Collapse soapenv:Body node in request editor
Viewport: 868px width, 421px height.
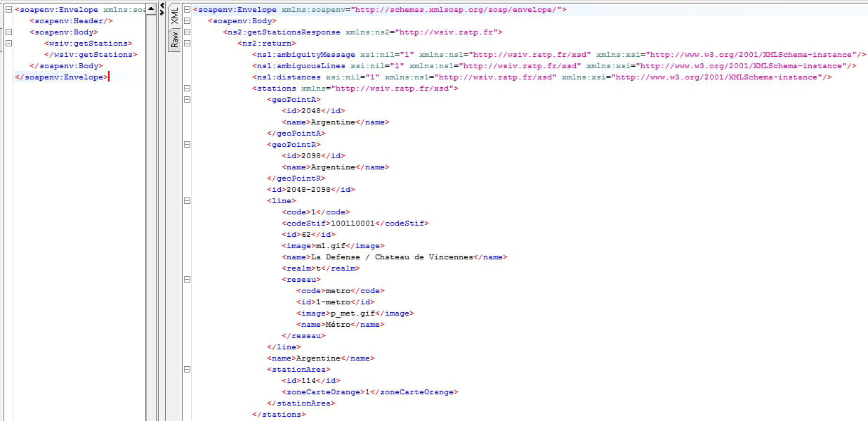(8, 32)
